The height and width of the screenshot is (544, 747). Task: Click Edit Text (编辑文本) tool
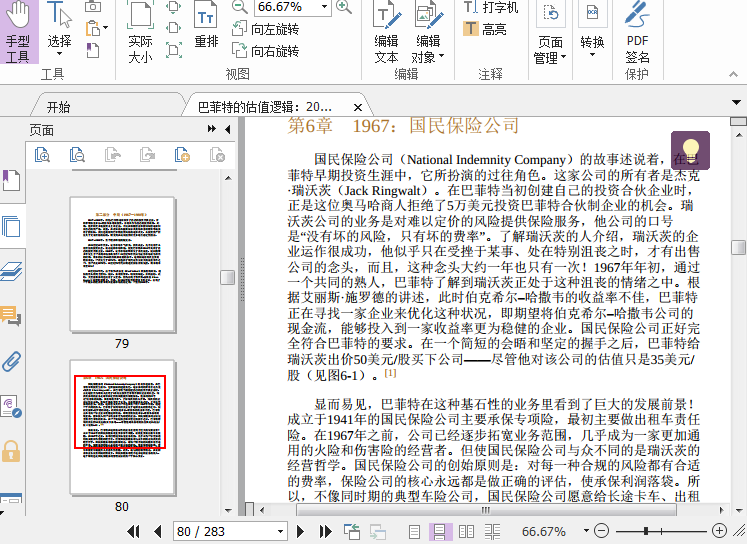[386, 32]
